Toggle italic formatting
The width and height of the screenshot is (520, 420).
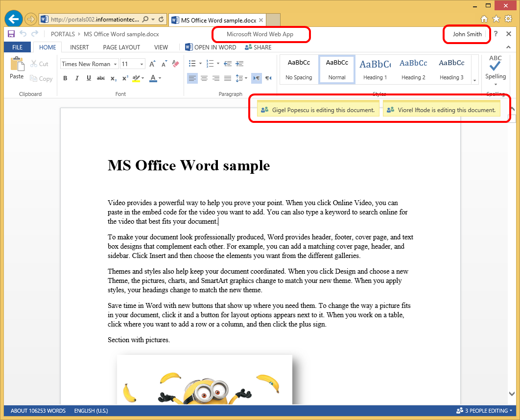77,78
